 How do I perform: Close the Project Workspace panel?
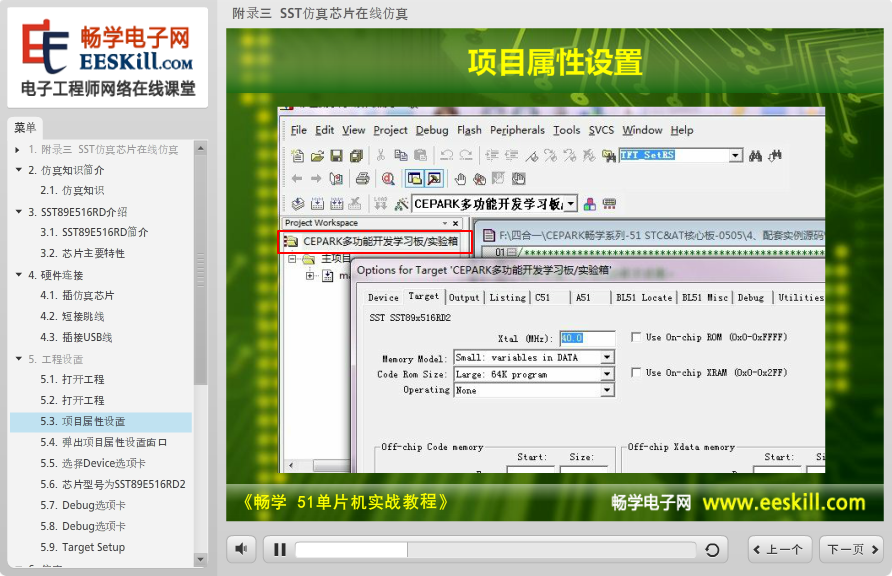(x=456, y=223)
